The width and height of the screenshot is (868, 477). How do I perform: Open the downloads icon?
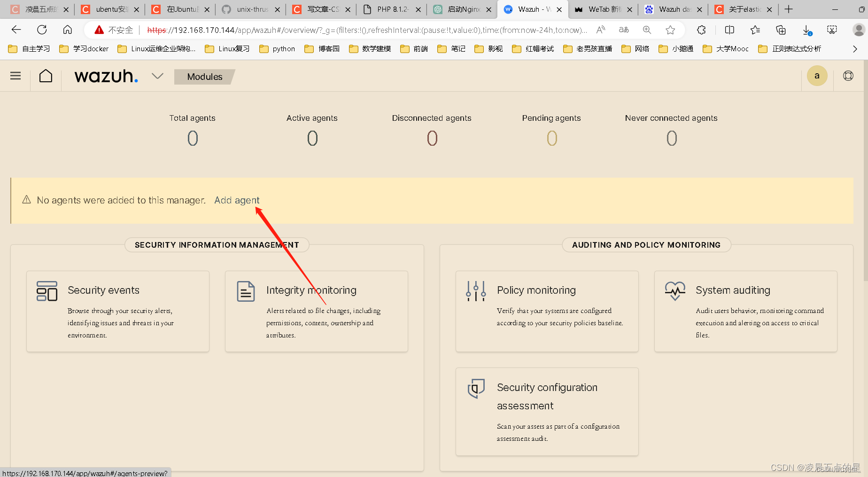[x=807, y=30]
